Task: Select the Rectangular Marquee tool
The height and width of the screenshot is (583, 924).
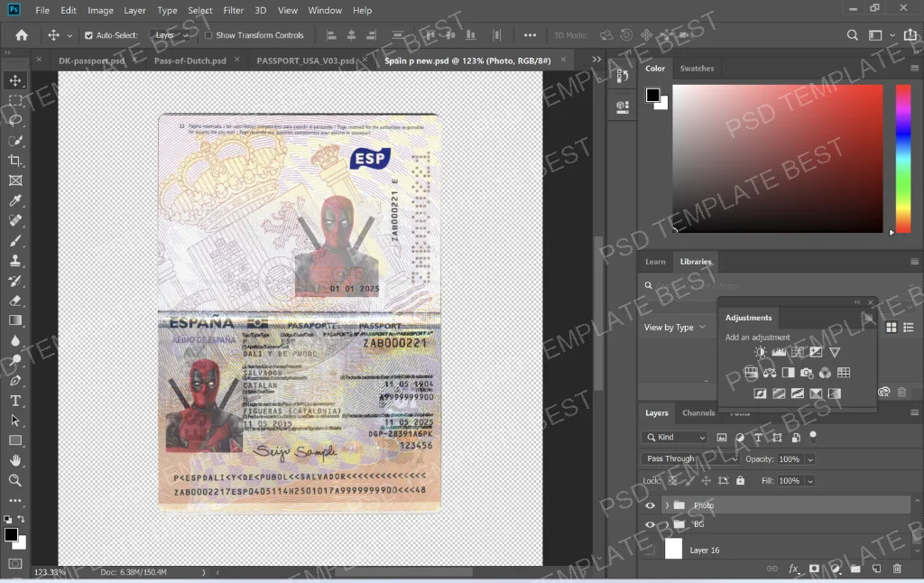Action: tap(15, 100)
